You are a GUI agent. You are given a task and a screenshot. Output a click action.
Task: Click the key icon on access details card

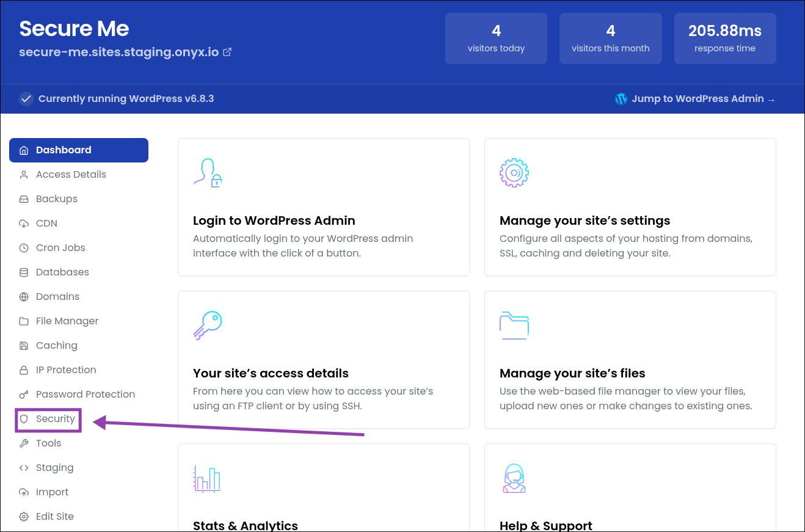[208, 325]
